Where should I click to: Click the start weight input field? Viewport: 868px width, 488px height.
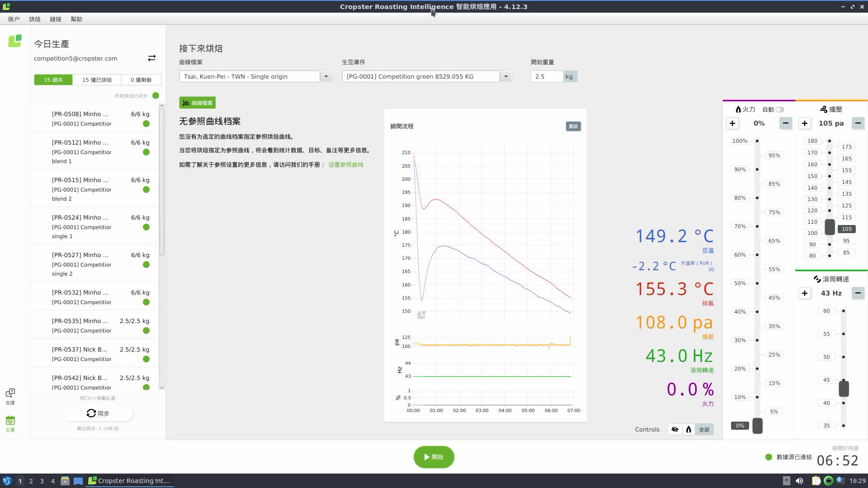pyautogui.click(x=547, y=76)
